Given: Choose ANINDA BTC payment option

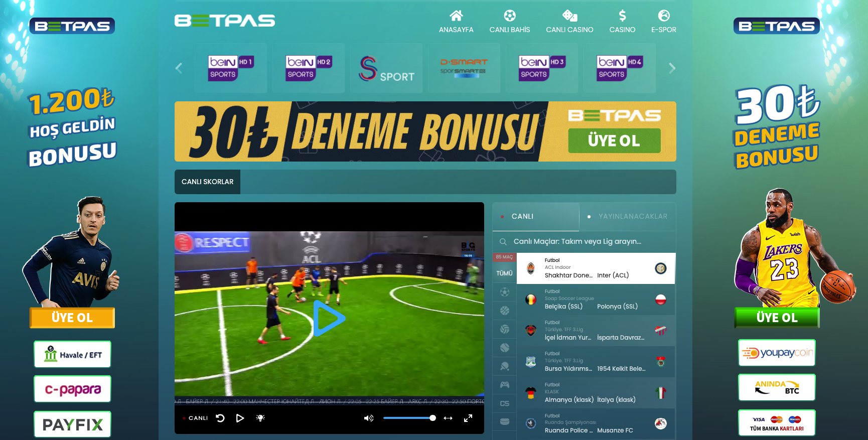Looking at the screenshot, I should (x=777, y=387).
